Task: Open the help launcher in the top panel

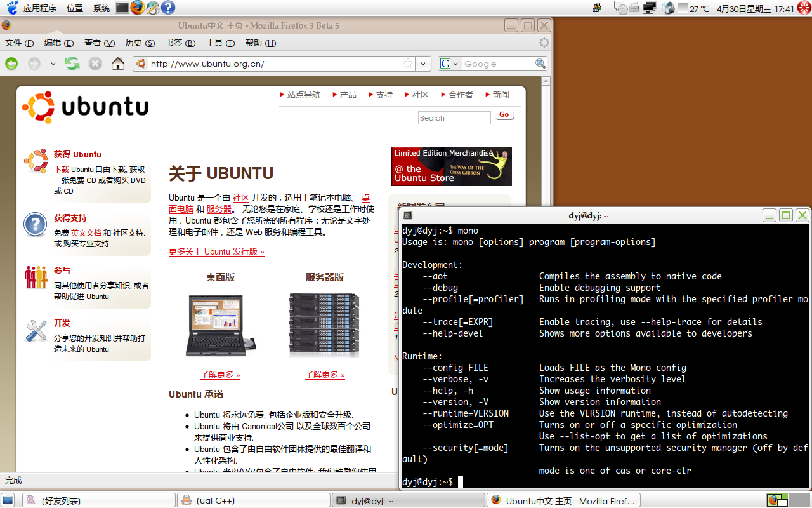Action: point(168,8)
